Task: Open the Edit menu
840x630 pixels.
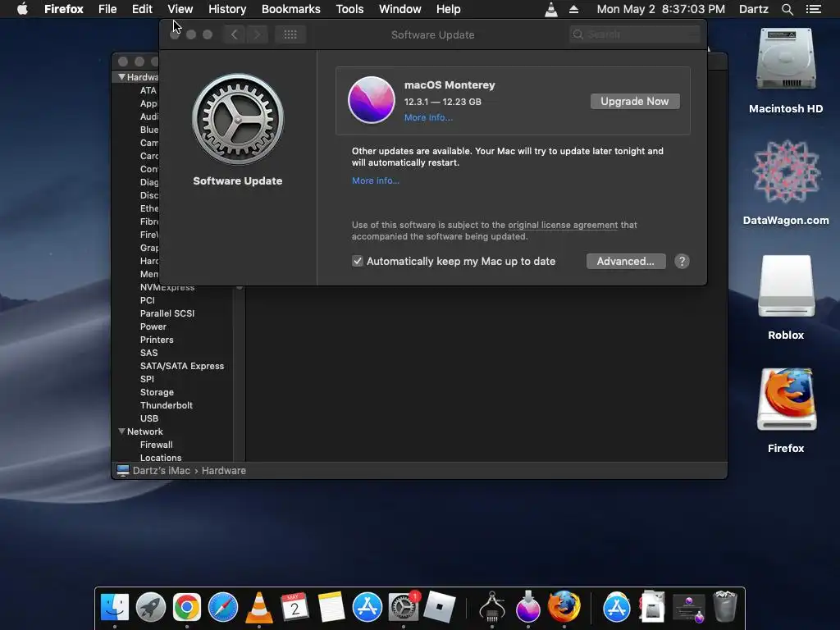Action: pyautogui.click(x=142, y=9)
